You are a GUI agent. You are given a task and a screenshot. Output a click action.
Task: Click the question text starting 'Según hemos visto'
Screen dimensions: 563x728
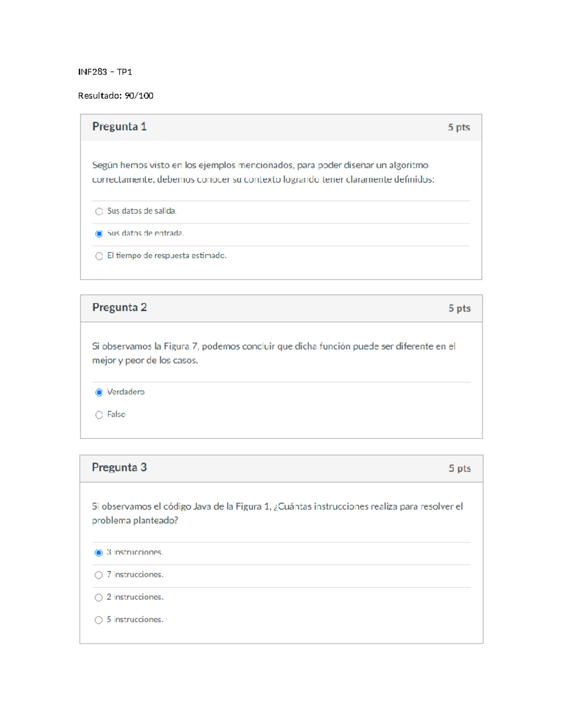coord(263,172)
